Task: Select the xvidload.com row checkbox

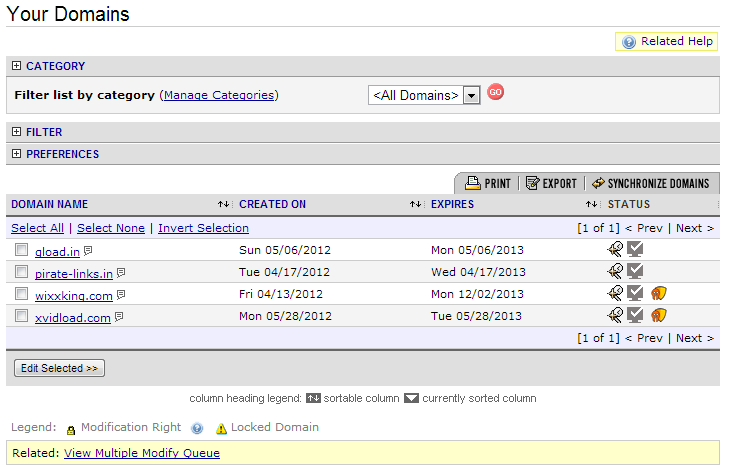Action: click(22, 316)
